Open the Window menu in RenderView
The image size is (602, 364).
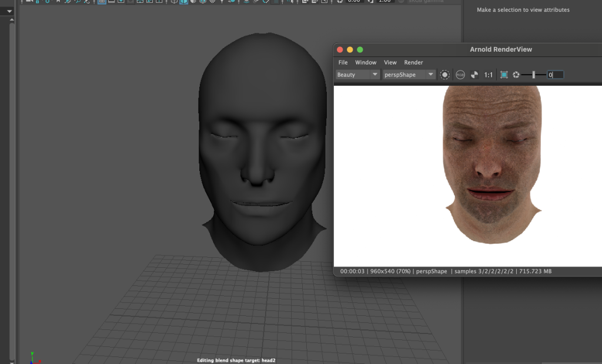[x=366, y=62]
